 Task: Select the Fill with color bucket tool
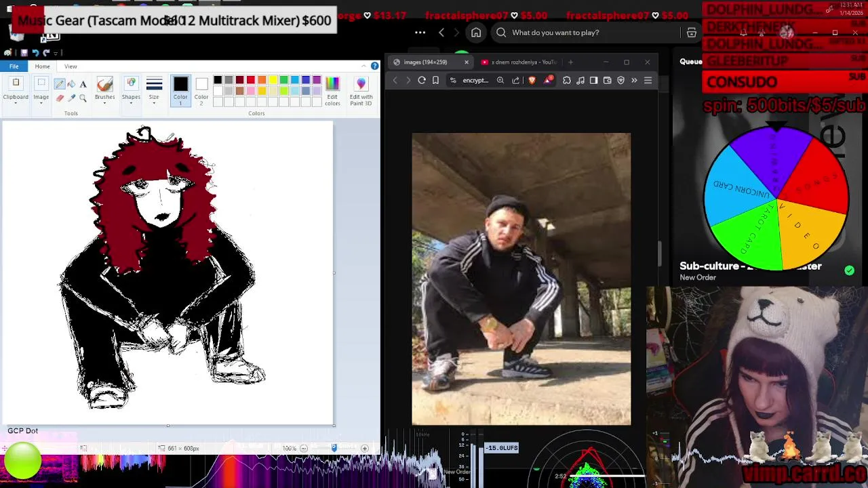click(x=71, y=83)
